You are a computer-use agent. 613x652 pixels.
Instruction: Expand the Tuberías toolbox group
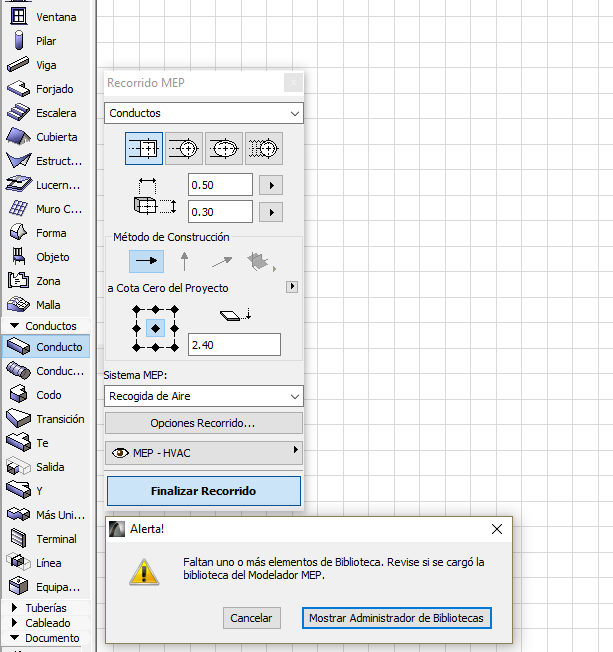[x=15, y=608]
